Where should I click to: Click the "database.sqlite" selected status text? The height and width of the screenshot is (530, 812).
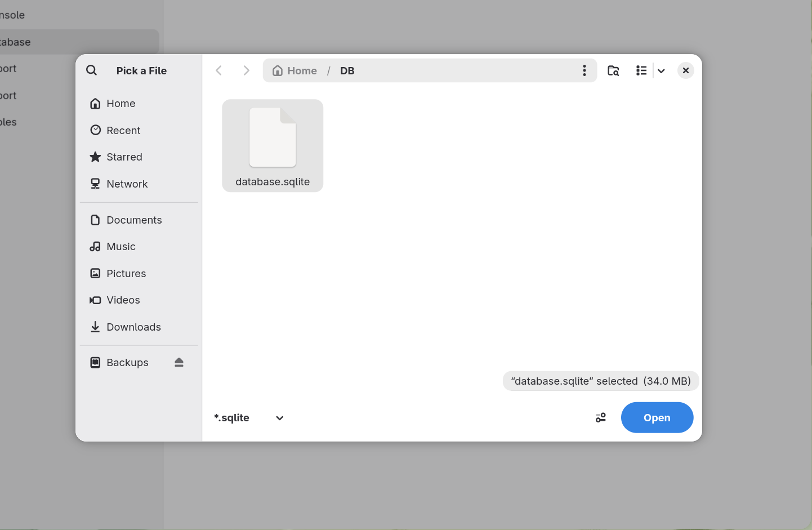tap(601, 381)
